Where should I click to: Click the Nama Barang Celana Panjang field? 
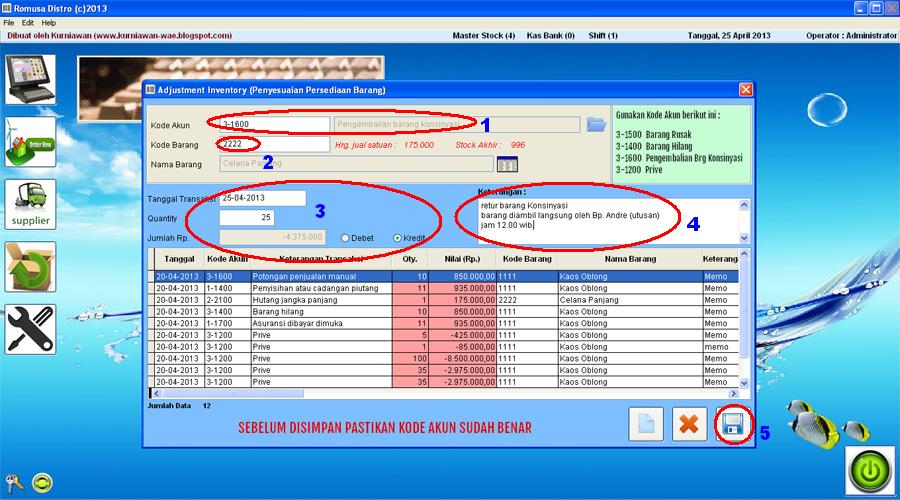[x=356, y=164]
